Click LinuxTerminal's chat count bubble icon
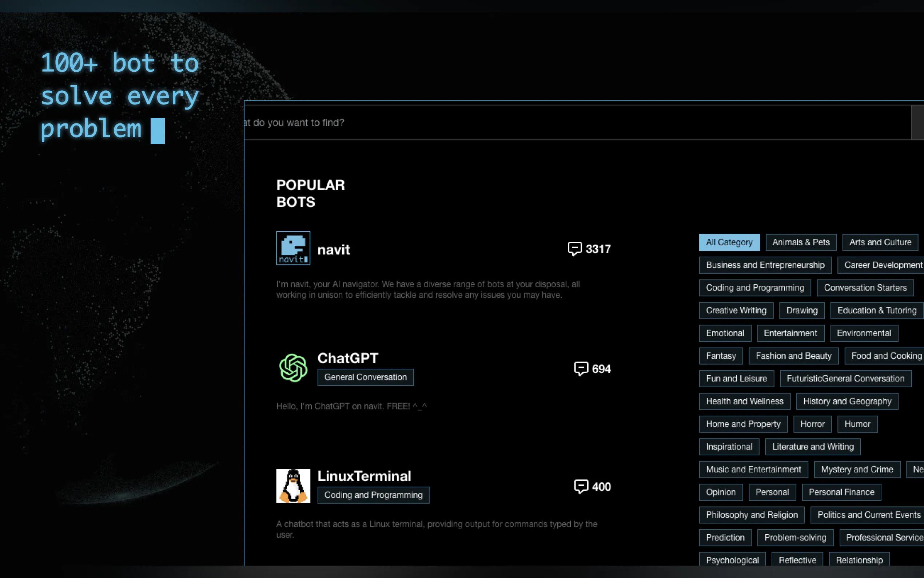Screen dimensions: 924x578 [x=581, y=486]
